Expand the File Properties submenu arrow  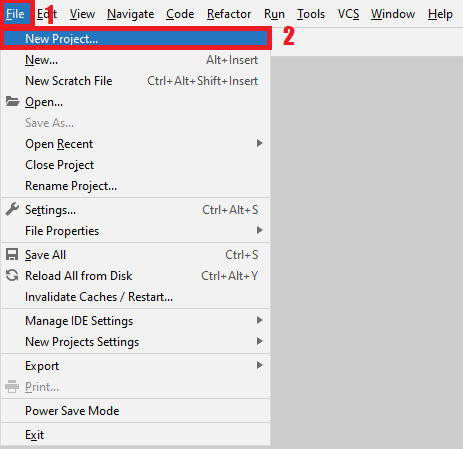259,230
